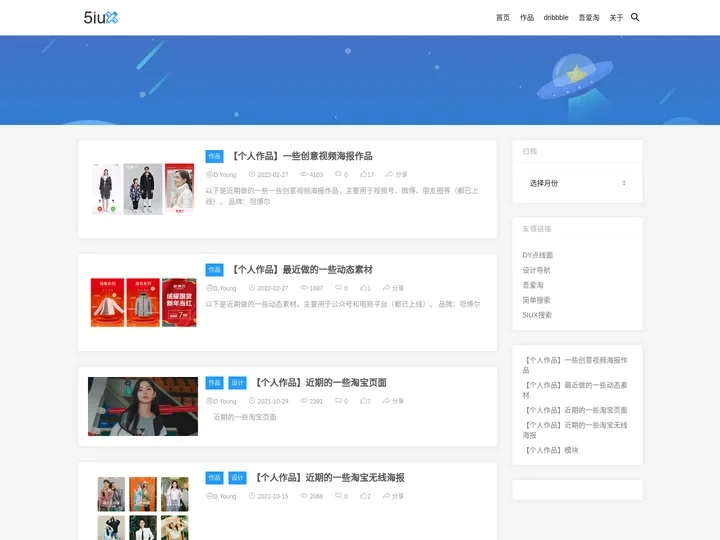Open the search icon in the header

click(635, 17)
